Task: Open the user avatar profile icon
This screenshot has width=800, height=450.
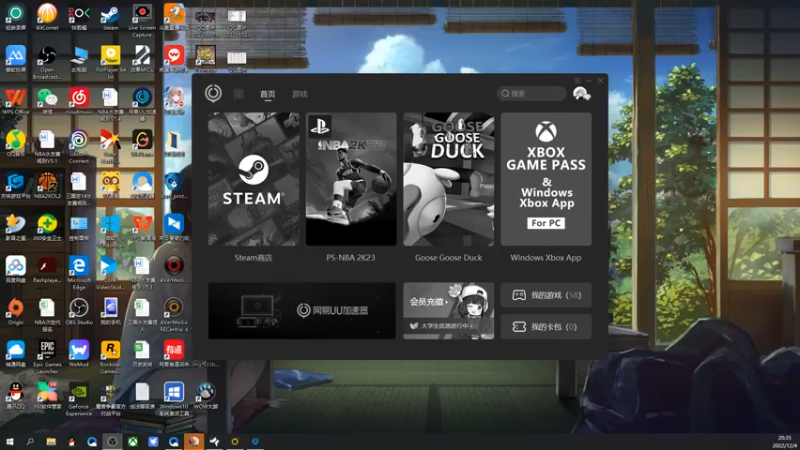Action: click(x=582, y=93)
